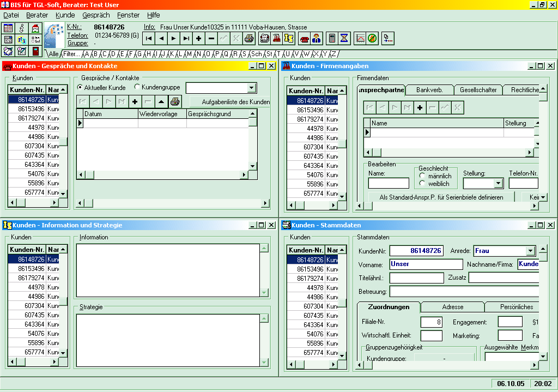
Task: Switch to the 'Bankverb.' tab in Firmendaten
Action: 429,90
